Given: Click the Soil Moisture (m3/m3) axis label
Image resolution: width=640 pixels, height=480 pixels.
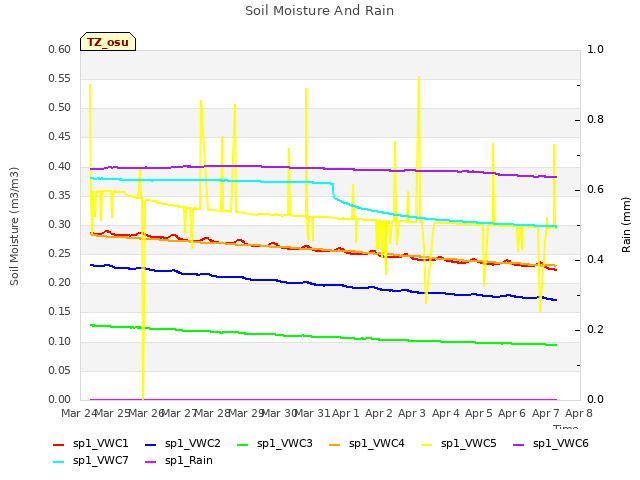Looking at the screenshot, I should [x=14, y=226].
